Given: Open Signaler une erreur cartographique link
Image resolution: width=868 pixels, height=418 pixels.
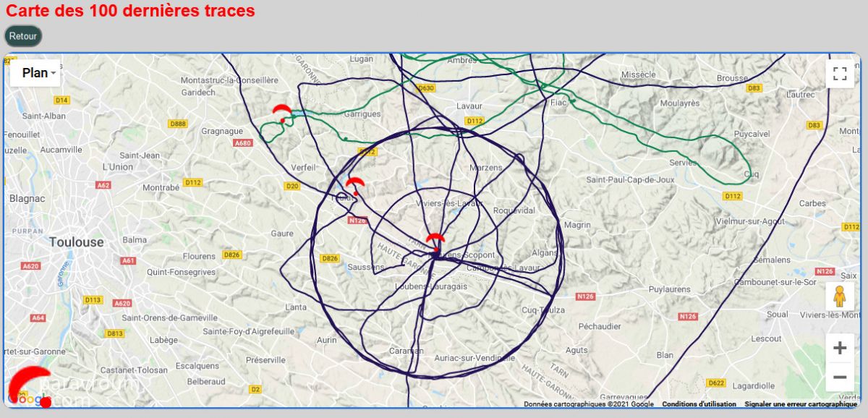Looking at the screenshot, I should coord(801,404).
